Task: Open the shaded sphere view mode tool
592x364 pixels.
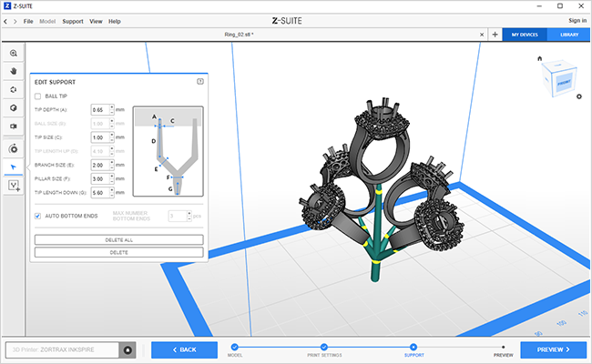Action: point(14,108)
